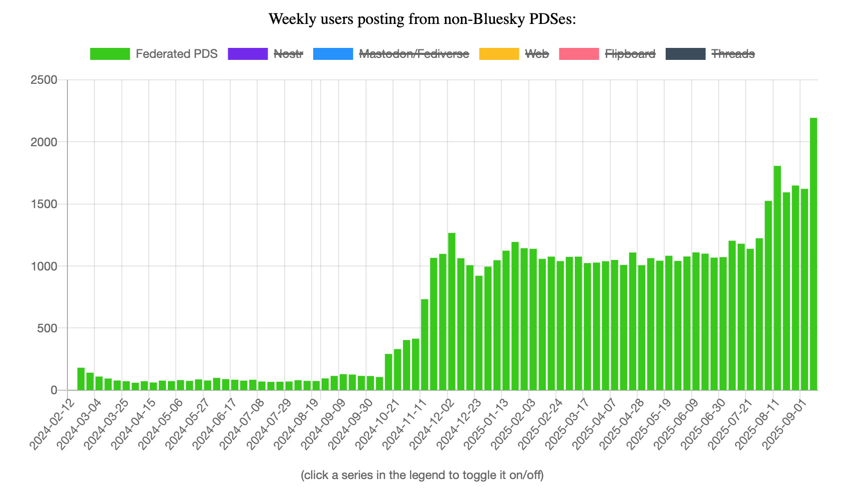Click the pink Flipboard color swatch

[578, 54]
